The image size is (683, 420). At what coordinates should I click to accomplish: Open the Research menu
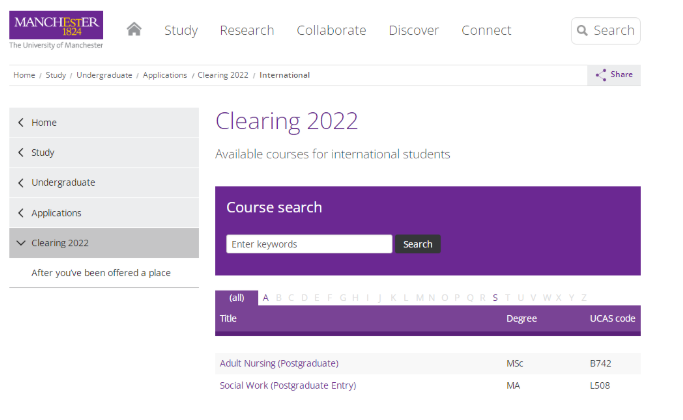tap(246, 30)
